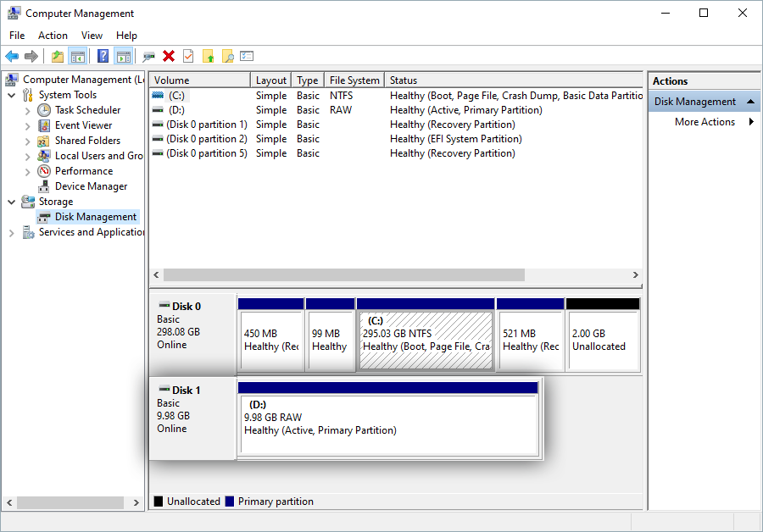Select the 99 MB Healthy partition block
Image resolution: width=763 pixels, height=532 pixels.
click(x=331, y=335)
